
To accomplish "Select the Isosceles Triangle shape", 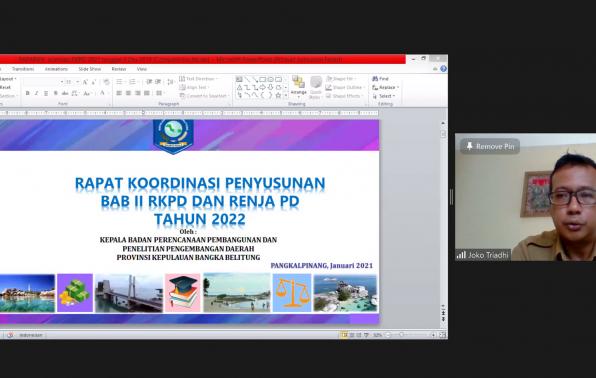I will tap(239, 87).
